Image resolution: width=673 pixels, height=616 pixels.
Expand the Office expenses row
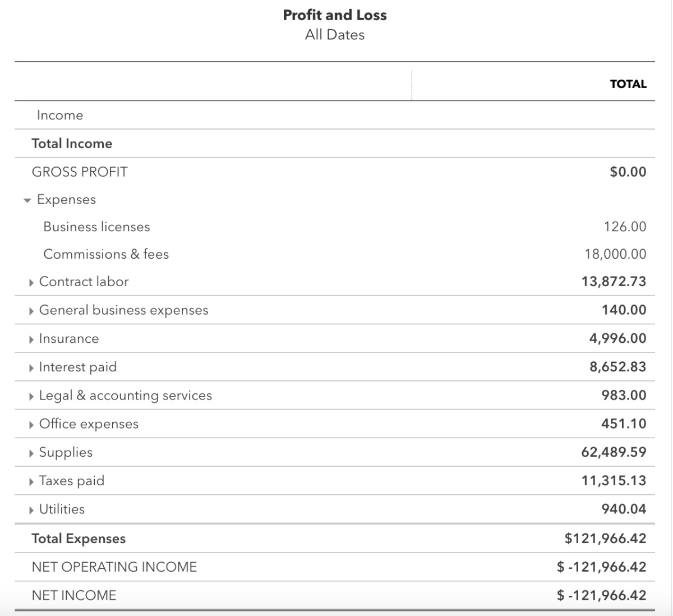pos(31,425)
